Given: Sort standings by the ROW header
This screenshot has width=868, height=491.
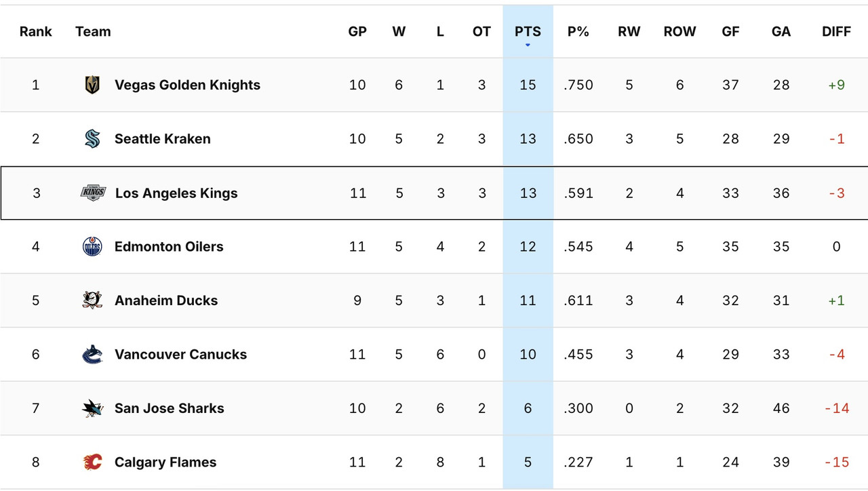Looking at the screenshot, I should coord(679,31).
